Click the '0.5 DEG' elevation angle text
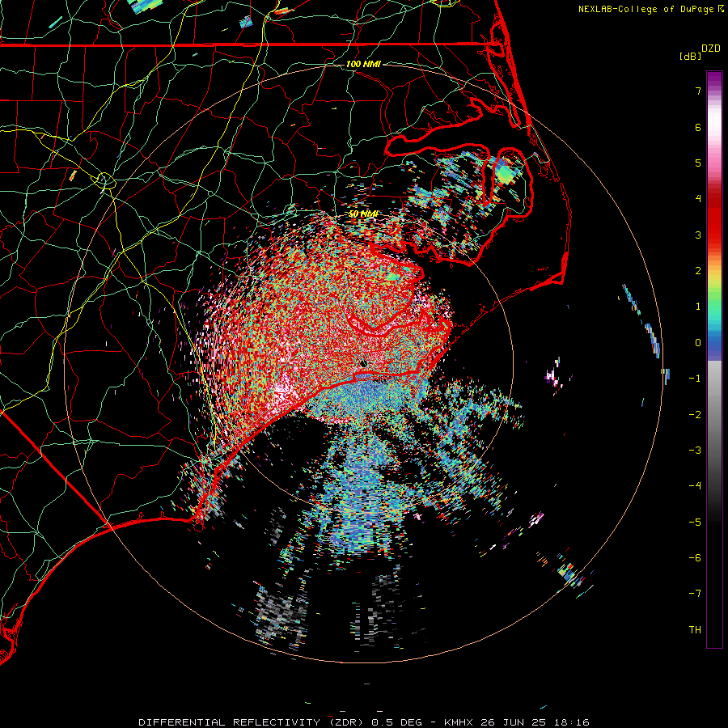This screenshot has height=728, width=728. [x=397, y=722]
